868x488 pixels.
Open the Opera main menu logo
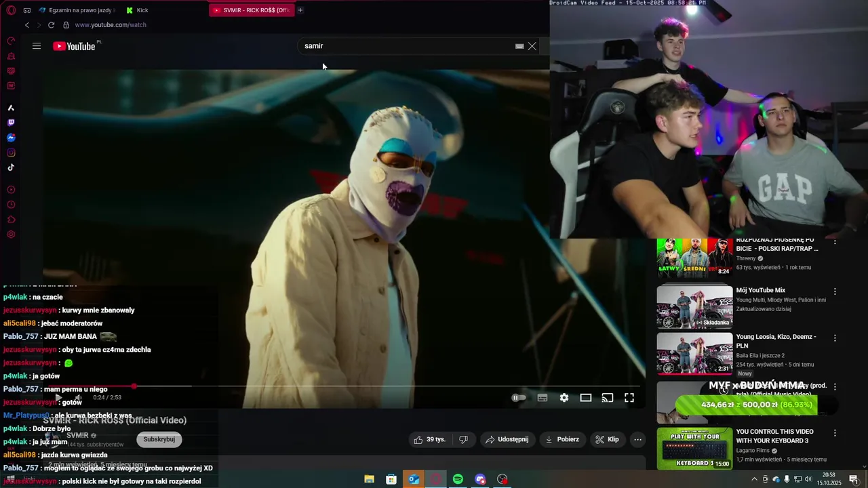tap(11, 10)
